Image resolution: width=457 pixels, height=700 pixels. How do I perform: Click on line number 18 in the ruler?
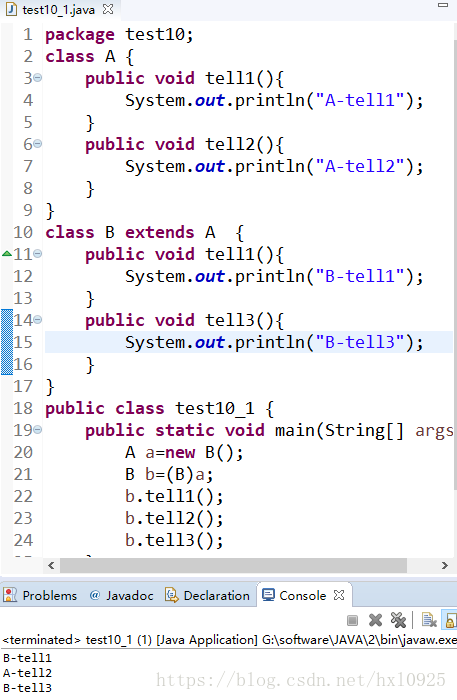coord(23,408)
